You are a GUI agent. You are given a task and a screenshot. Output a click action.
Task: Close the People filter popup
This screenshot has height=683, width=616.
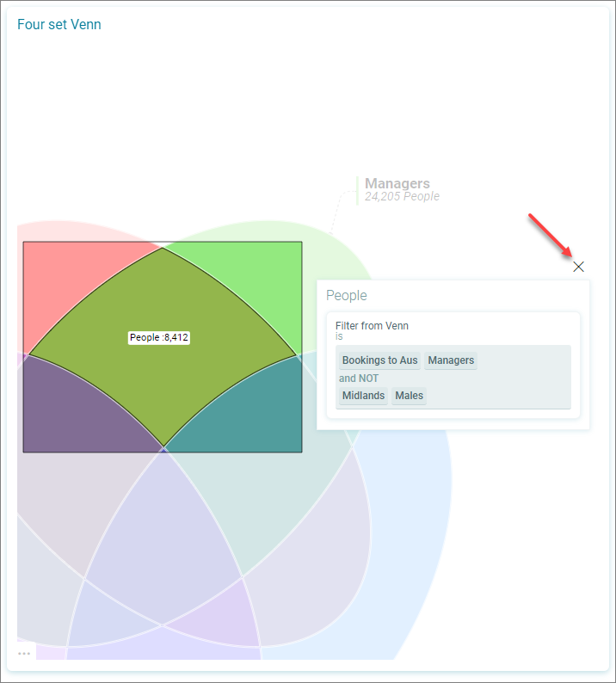578,267
